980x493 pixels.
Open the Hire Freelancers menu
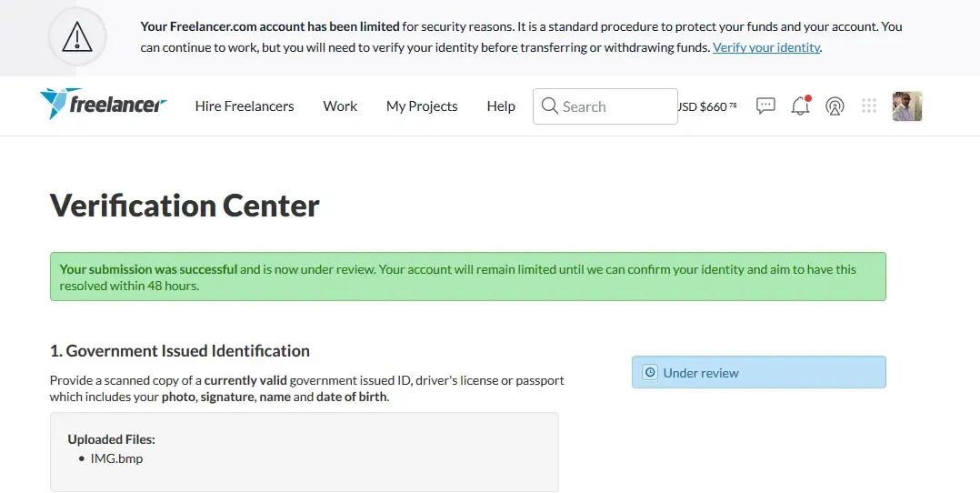coord(245,106)
